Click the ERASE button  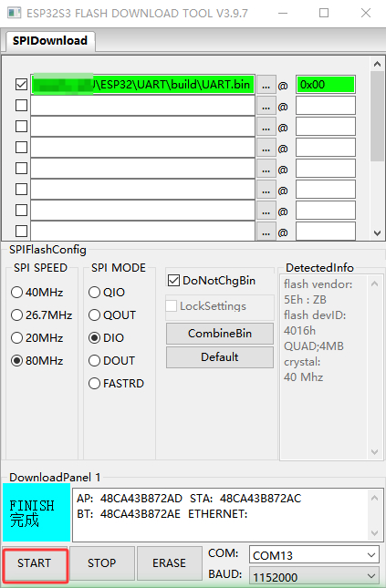click(170, 563)
